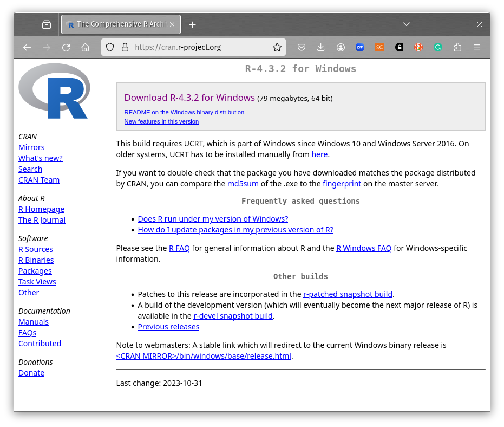
Task: Go to the browser home page
Action: tap(85, 48)
